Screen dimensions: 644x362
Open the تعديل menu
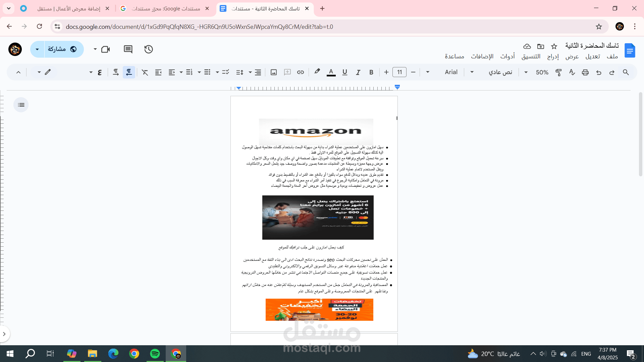point(593,56)
